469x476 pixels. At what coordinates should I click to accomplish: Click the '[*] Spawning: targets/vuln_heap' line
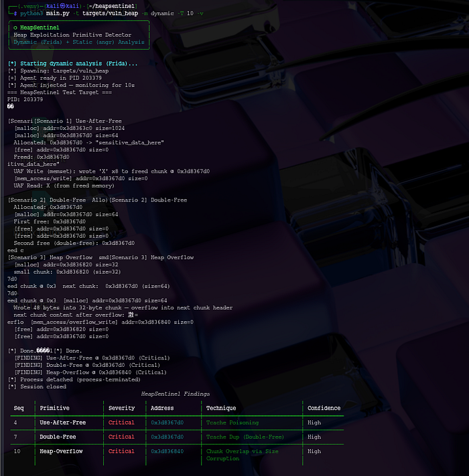(x=58, y=71)
